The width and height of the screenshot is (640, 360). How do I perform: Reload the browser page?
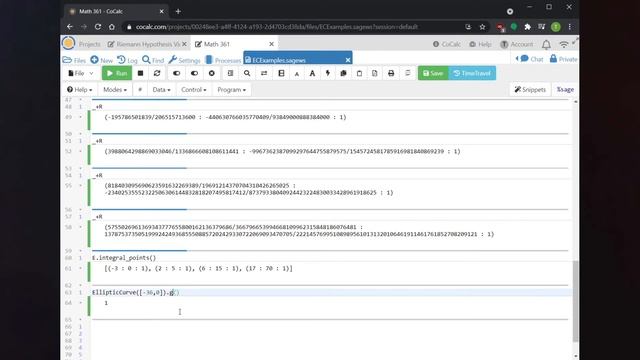click(x=98, y=27)
